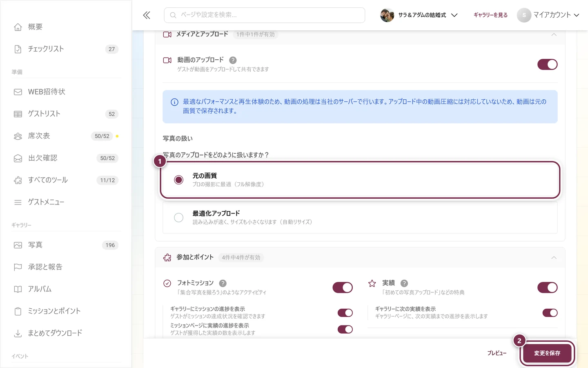
Task: Select the 最適化アップロード radio option
Action: (x=178, y=218)
